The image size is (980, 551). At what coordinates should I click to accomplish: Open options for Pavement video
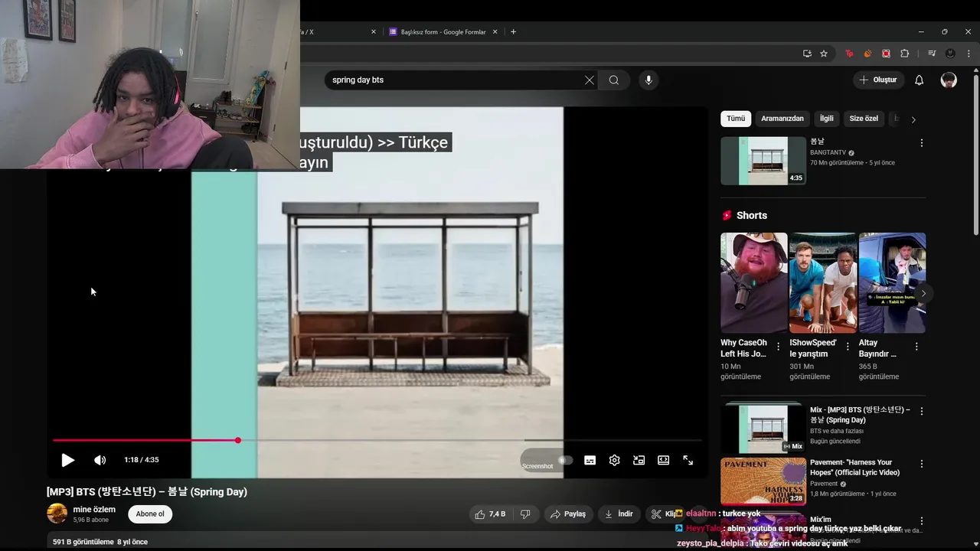(922, 464)
